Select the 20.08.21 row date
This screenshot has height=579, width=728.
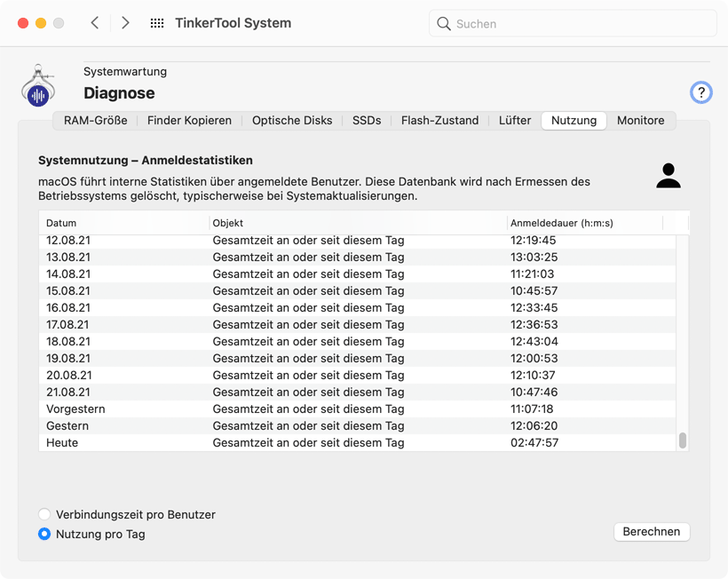pos(69,375)
